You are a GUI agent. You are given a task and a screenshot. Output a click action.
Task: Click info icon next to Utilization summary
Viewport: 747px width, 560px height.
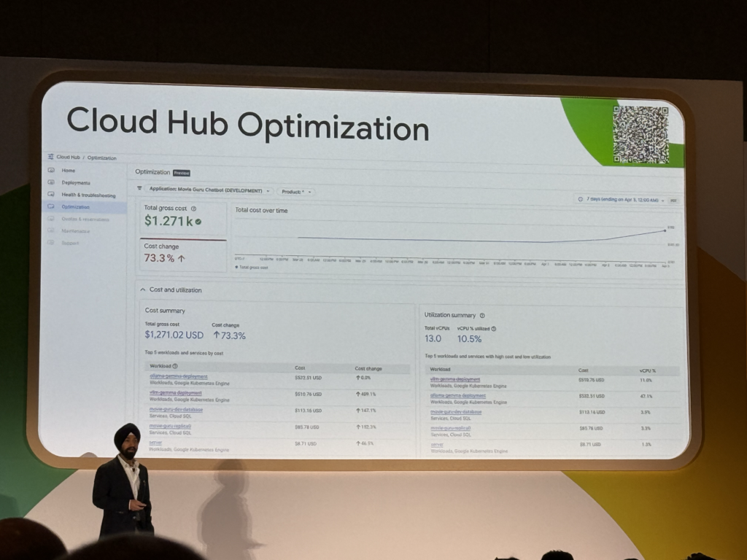pyautogui.click(x=482, y=315)
